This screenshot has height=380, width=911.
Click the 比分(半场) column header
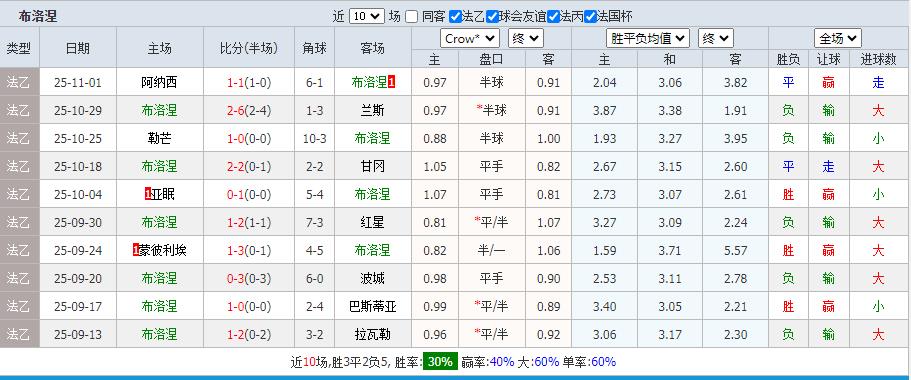[x=249, y=48]
